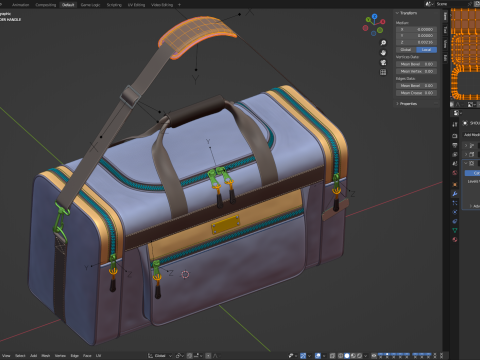Open the Object Constraints tab icon
The height and width of the screenshot is (360, 480).
455,221
